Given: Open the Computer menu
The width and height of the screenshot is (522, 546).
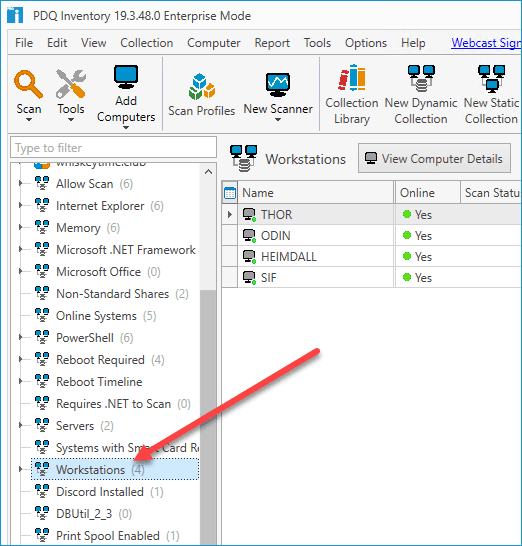Looking at the screenshot, I should tap(214, 43).
